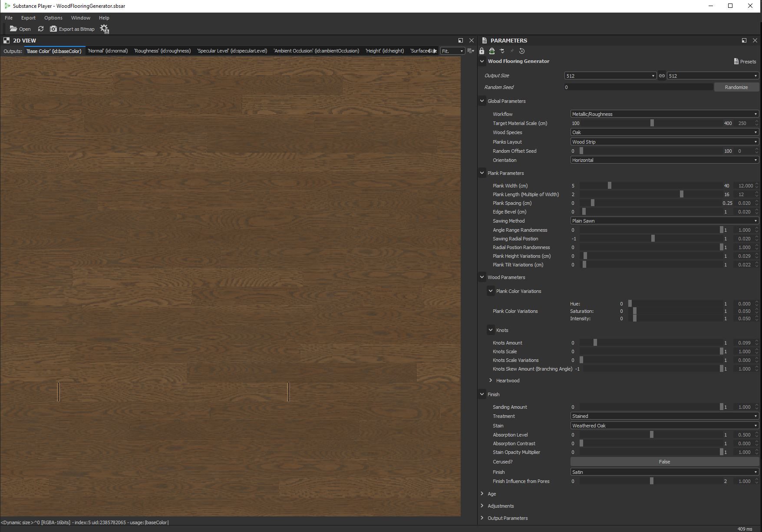Click the Export as Bitmap camera button
The image size is (762, 532).
(x=72, y=29)
